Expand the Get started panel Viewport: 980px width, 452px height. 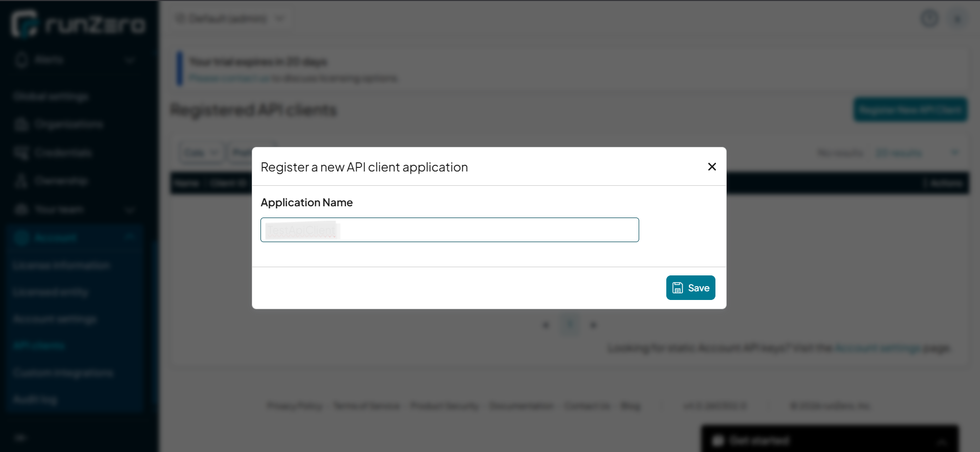click(830, 440)
